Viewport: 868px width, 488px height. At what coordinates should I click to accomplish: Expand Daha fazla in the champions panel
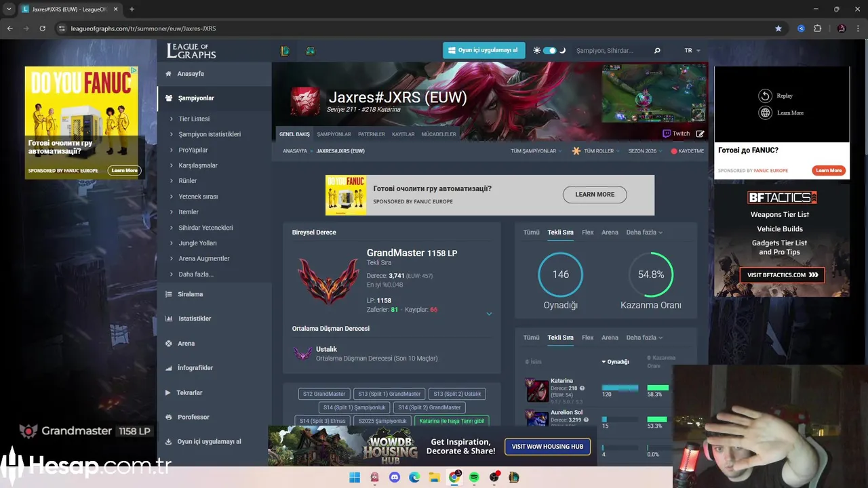[x=644, y=338]
